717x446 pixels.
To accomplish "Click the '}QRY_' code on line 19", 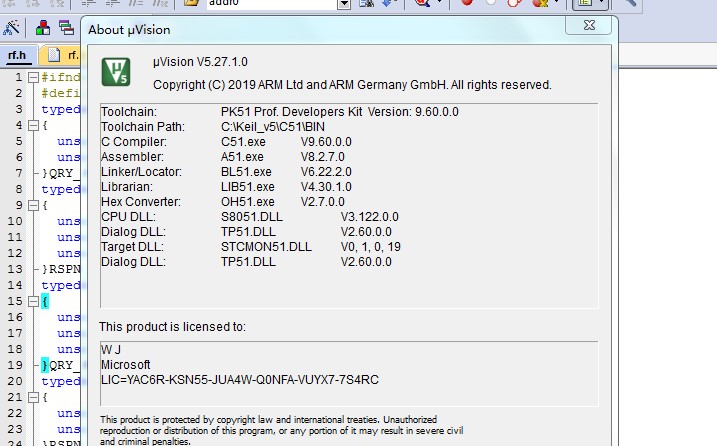I will click(61, 365).
